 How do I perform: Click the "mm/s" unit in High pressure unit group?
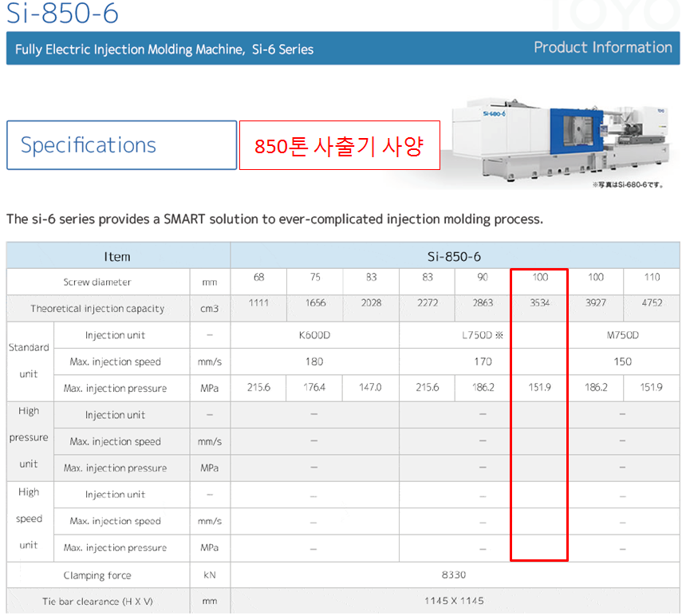[210, 441]
